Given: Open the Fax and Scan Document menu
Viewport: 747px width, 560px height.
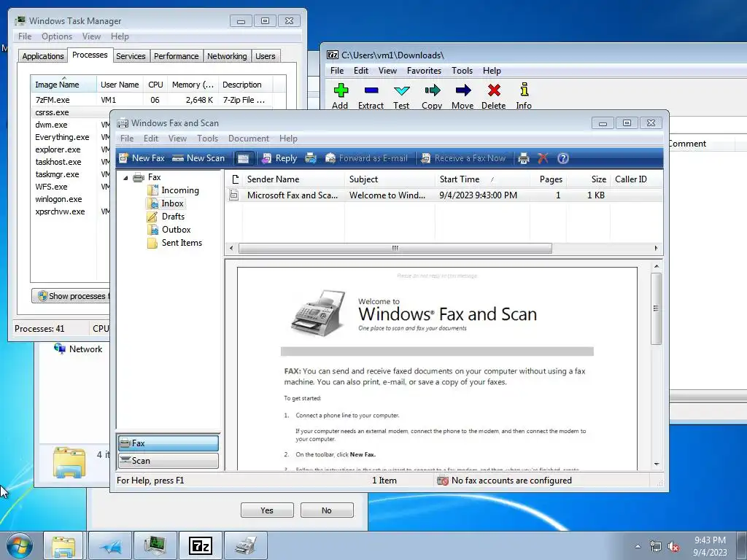Looking at the screenshot, I should 248,139.
